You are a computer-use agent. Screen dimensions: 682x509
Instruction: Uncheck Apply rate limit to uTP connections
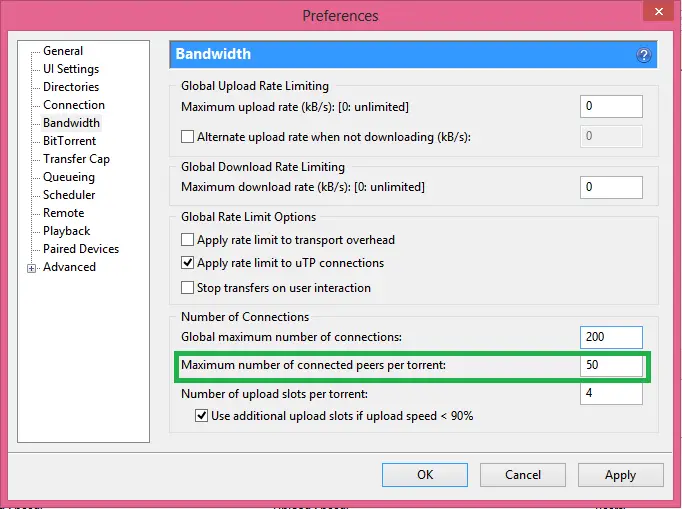click(187, 263)
